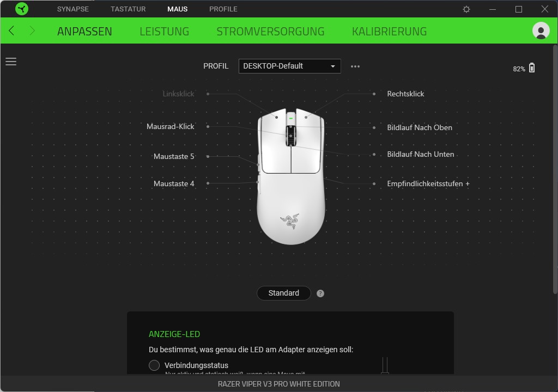
Task: Select Bildlauf Nach Oben assignment
Action: pos(420,128)
